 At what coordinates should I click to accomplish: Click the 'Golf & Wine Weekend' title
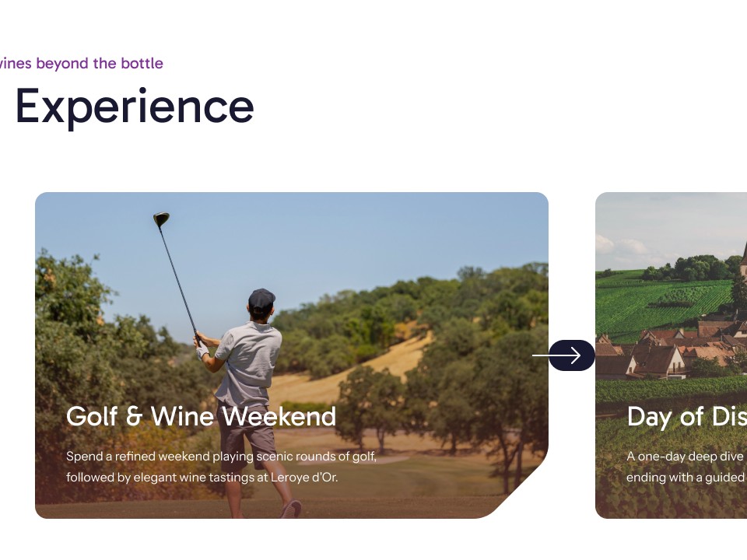pyautogui.click(x=201, y=417)
